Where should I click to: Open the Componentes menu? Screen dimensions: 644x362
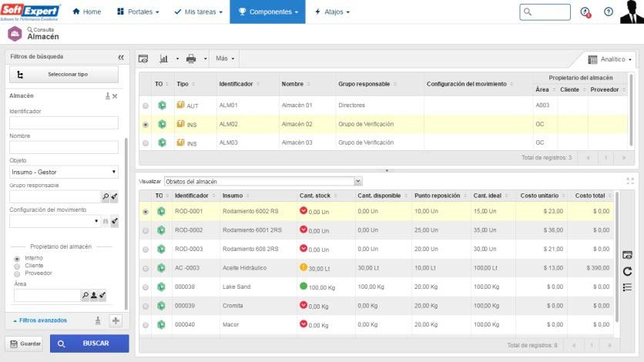[267, 12]
